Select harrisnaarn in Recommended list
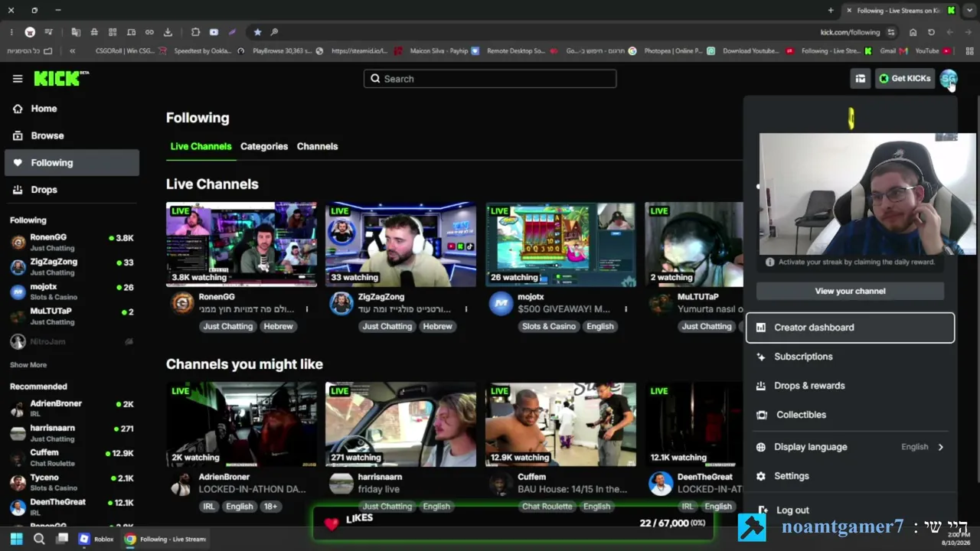The height and width of the screenshot is (551, 980). coord(72,433)
